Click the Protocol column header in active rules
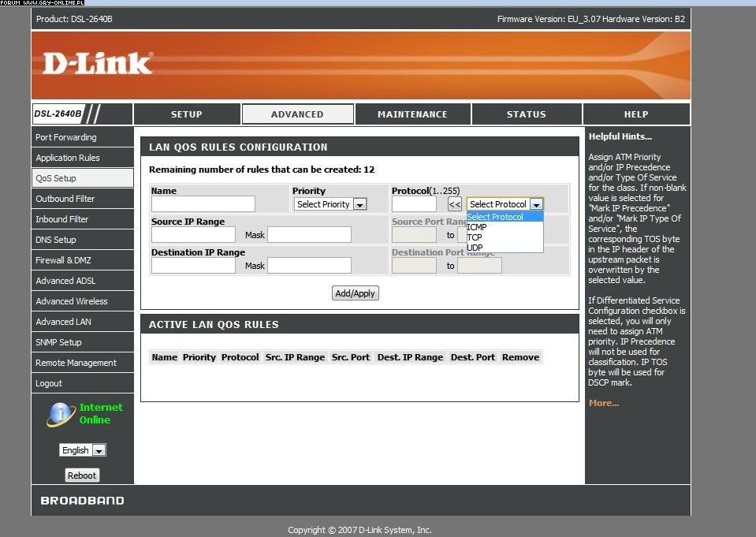756x537 pixels. (240, 357)
